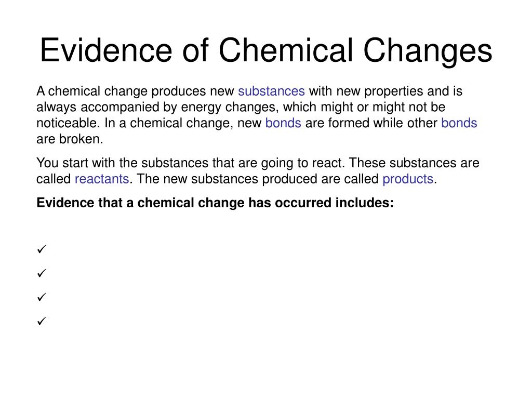
Task: Click the phrase 'A chemical change produces new'
Action: tap(136, 91)
